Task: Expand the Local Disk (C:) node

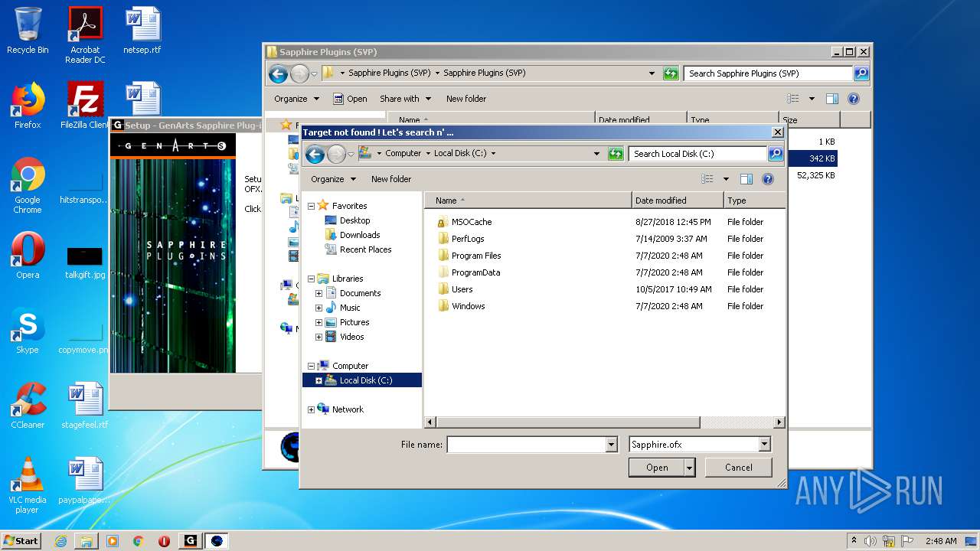Action: click(318, 380)
